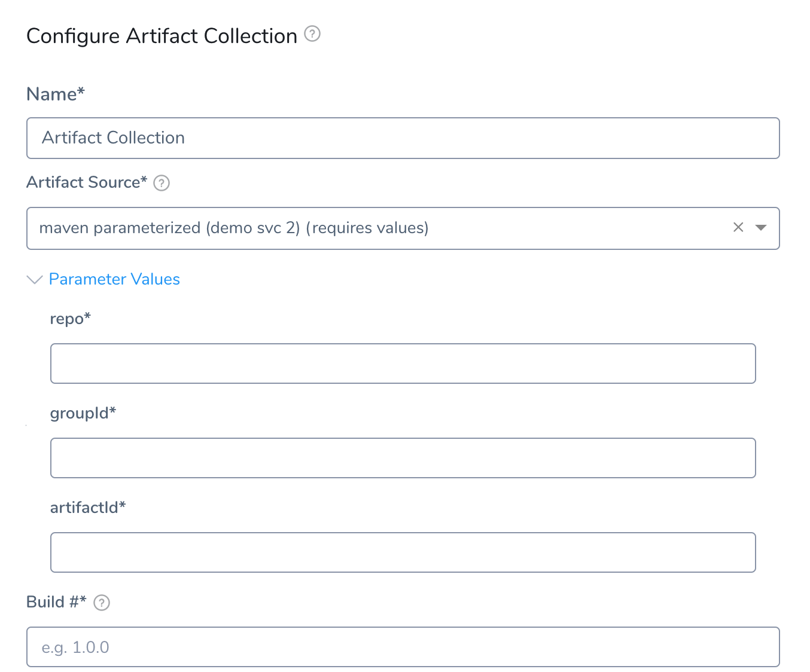
Task: Click the groupId* parameter label
Action: 83,413
